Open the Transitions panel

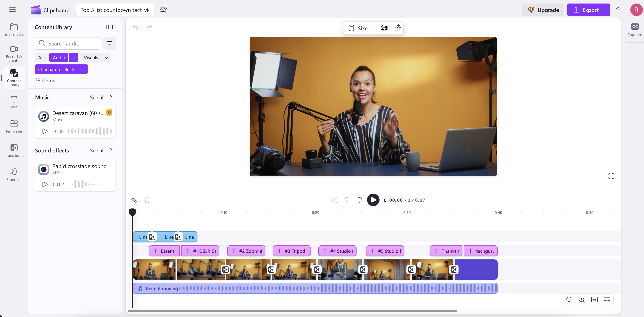pos(14,150)
